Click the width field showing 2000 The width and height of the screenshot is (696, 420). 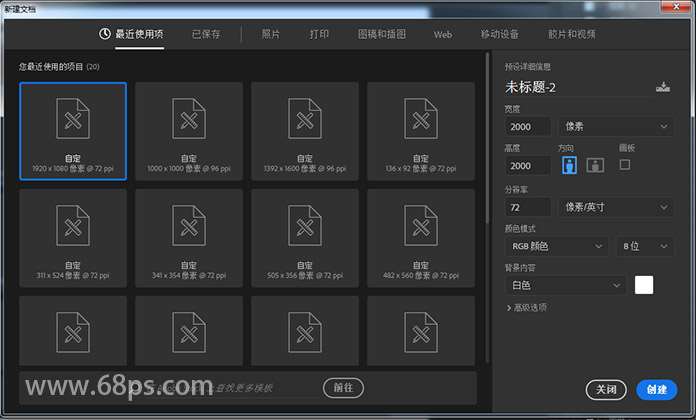[x=528, y=127]
